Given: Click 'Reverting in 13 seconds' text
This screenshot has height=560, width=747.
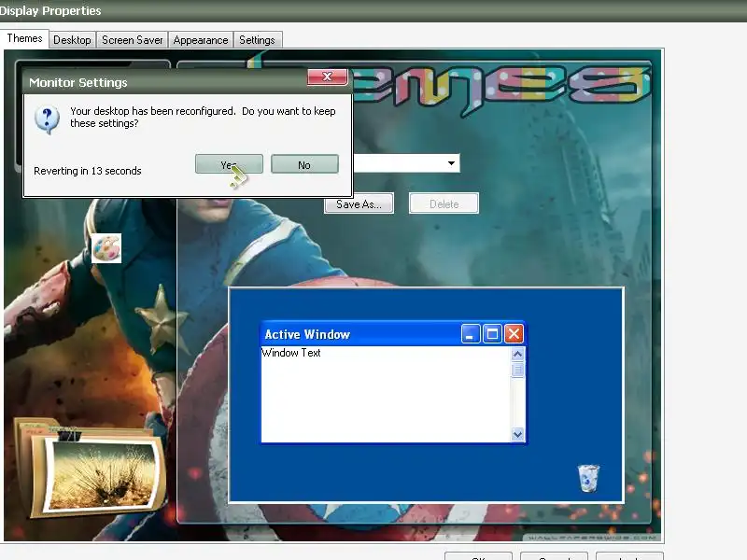Looking at the screenshot, I should pyautogui.click(x=88, y=171).
